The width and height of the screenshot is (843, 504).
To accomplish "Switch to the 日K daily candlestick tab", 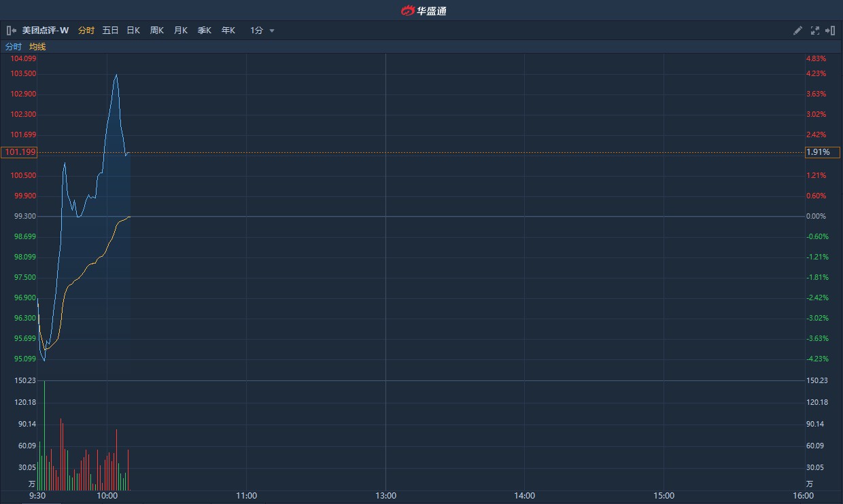I will (x=133, y=31).
